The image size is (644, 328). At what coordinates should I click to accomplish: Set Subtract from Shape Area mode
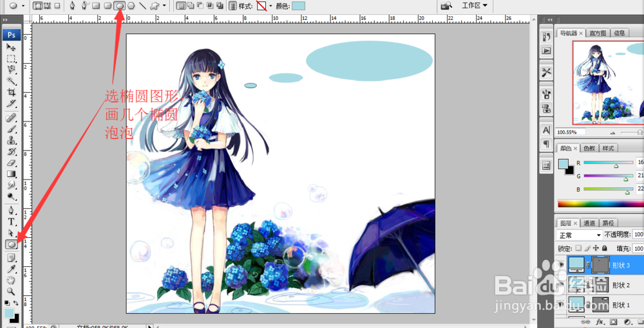[x=200, y=6]
